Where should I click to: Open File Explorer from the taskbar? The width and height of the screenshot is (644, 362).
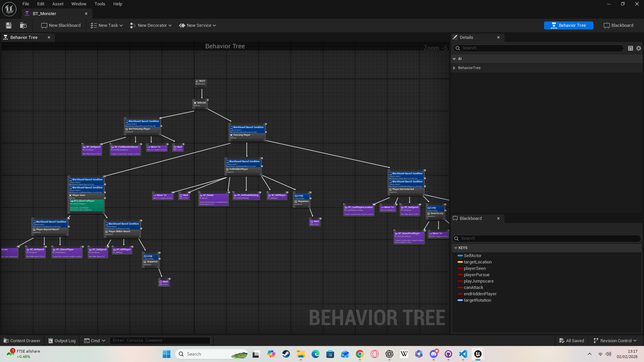(300, 354)
